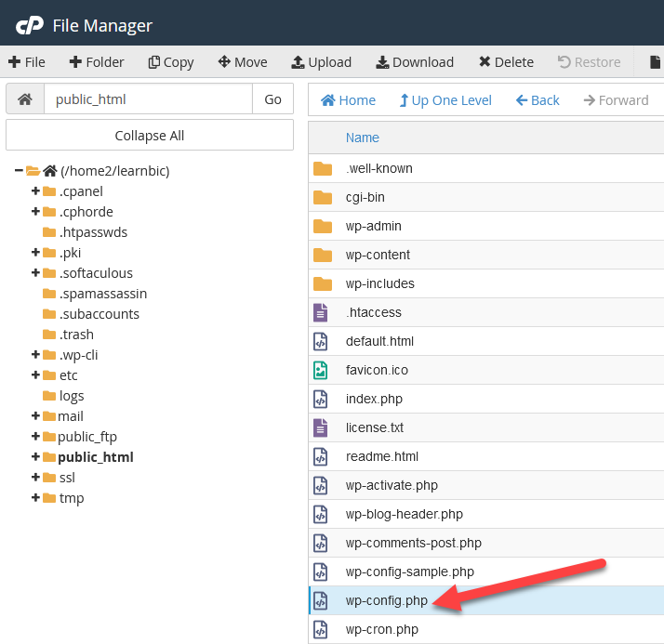Viewport: 664px width, 644px height.
Task: Click the Copy toolbar button
Action: point(171,62)
